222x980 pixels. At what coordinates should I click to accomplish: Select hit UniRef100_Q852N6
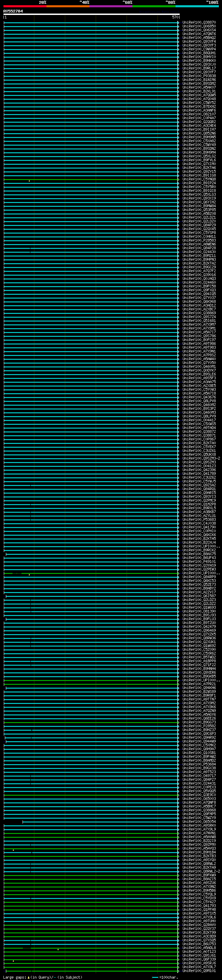point(199,133)
